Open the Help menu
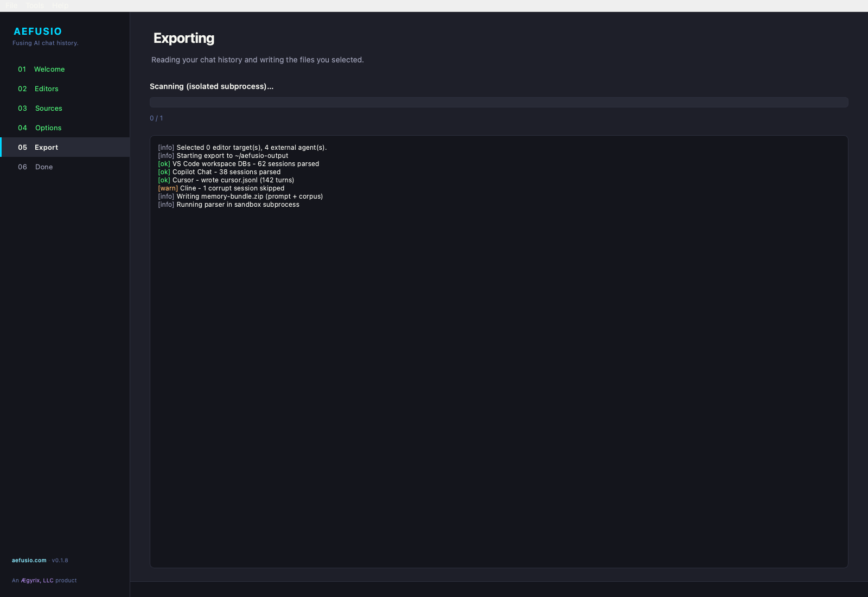868x597 pixels. click(x=60, y=5)
